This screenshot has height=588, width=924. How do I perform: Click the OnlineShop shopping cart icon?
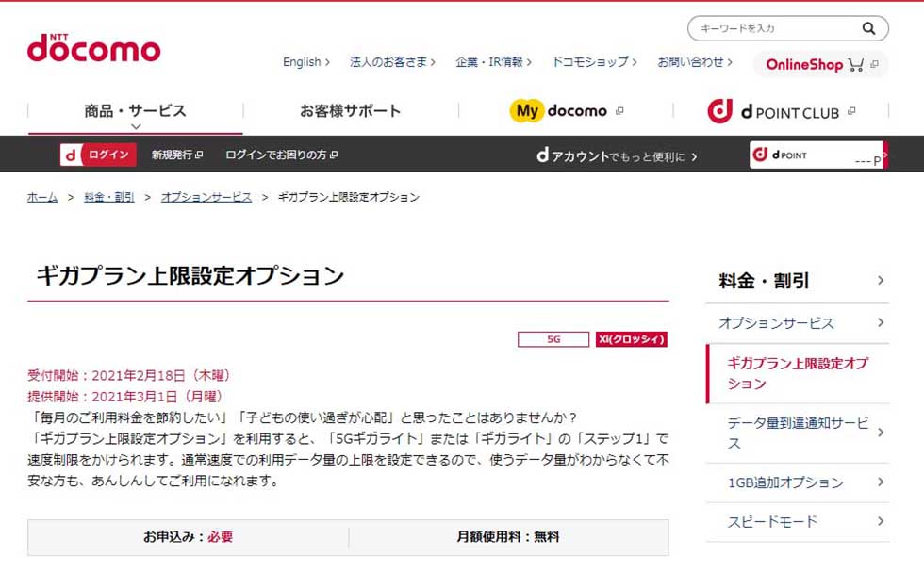(856, 64)
